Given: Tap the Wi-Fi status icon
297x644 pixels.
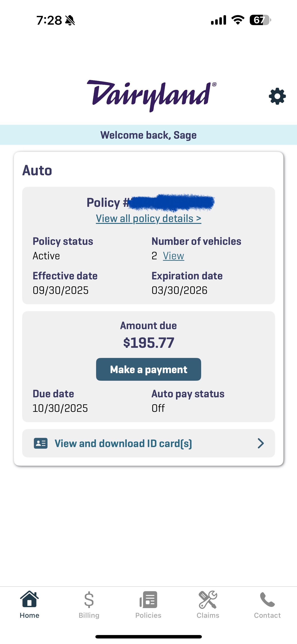Looking at the screenshot, I should tap(238, 20).
